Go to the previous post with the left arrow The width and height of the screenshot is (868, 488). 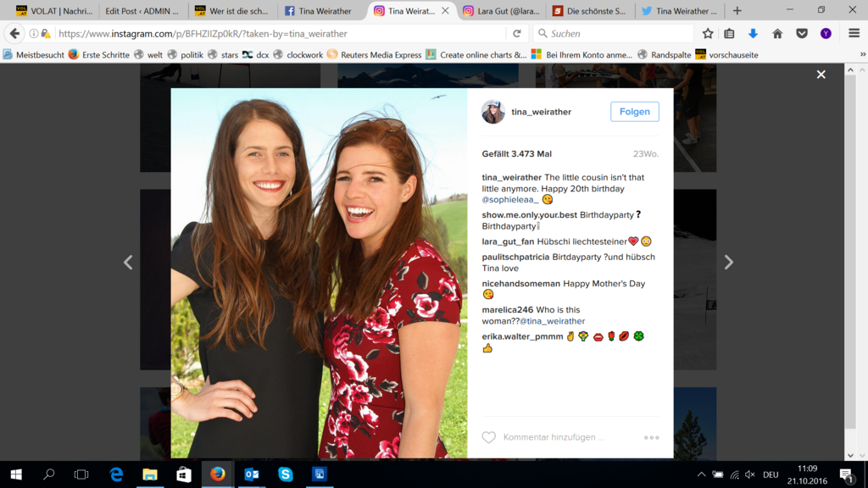pyautogui.click(x=128, y=263)
